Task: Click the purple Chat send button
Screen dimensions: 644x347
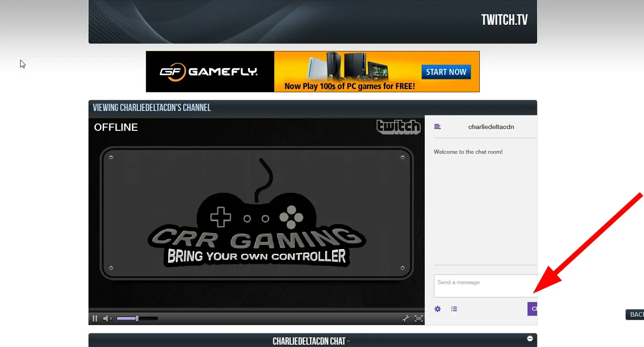Action: point(532,309)
